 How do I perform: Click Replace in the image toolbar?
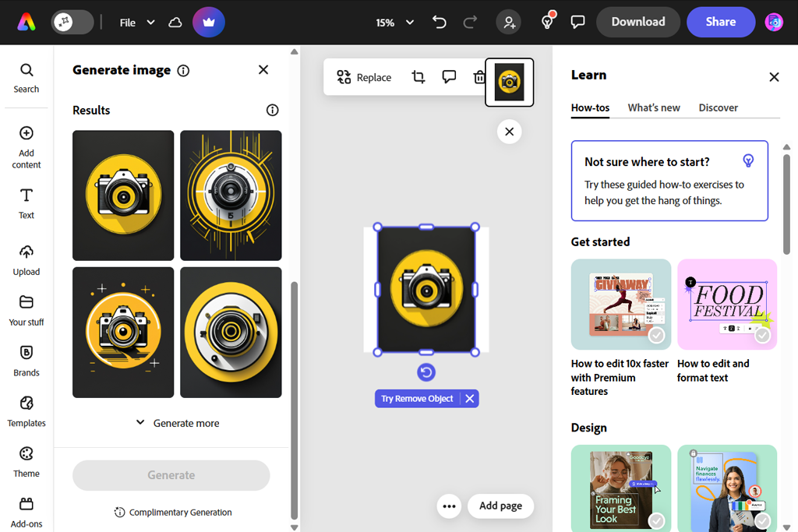364,77
